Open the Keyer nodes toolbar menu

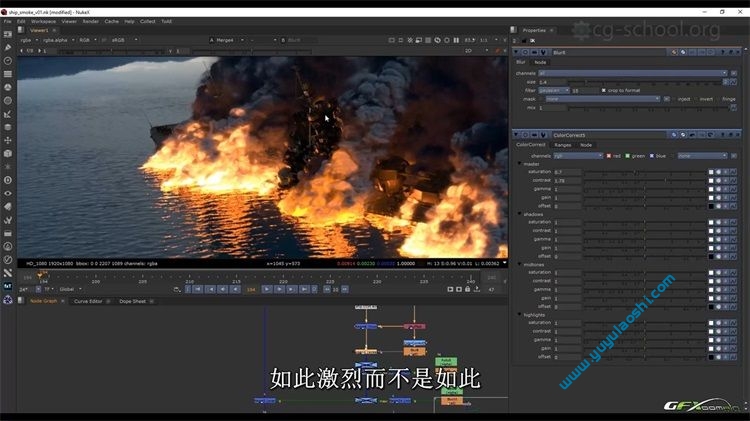[x=8, y=114]
